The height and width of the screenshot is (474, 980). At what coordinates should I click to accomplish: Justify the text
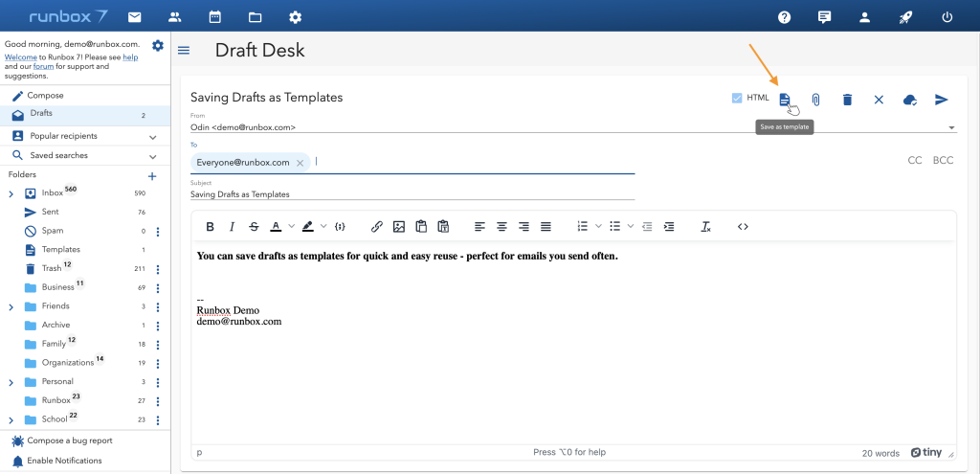click(x=546, y=227)
